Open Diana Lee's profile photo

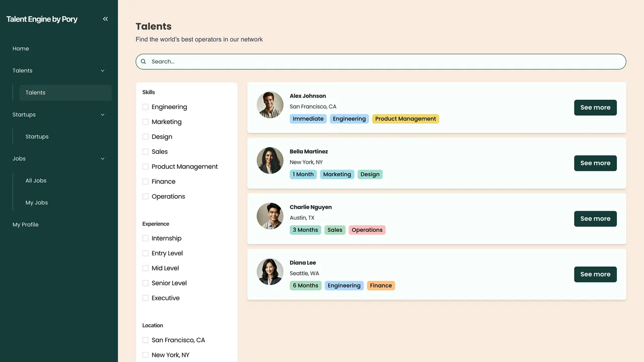pyautogui.click(x=270, y=272)
